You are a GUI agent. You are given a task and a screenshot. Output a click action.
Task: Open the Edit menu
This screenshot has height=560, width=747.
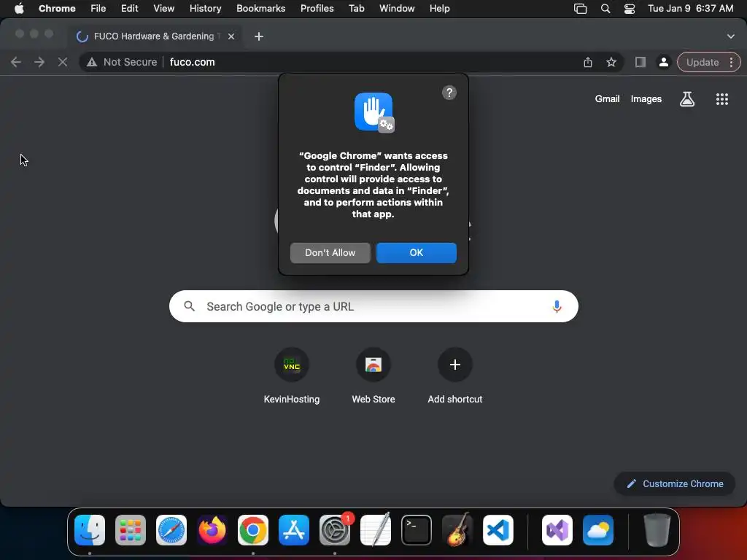[129, 9]
